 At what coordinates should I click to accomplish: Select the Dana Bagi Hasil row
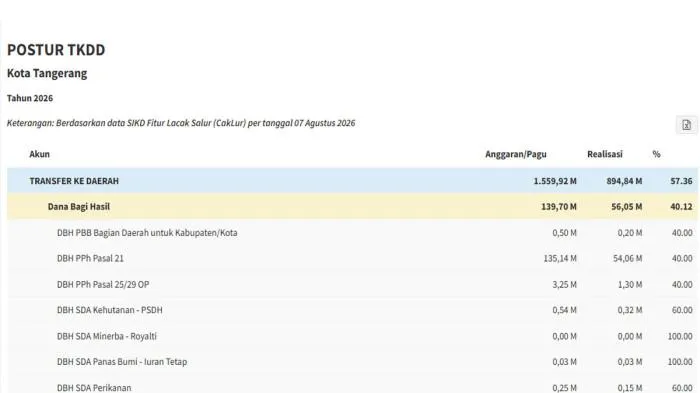pyautogui.click(x=352, y=206)
